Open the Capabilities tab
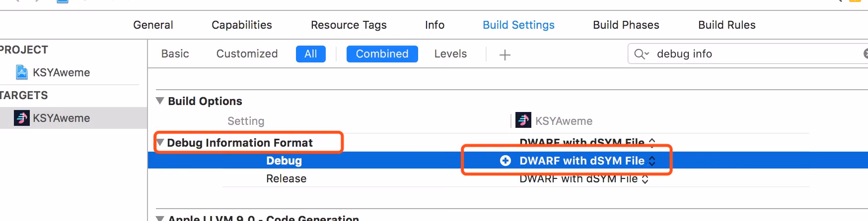The height and width of the screenshot is (221, 868). 242,25
